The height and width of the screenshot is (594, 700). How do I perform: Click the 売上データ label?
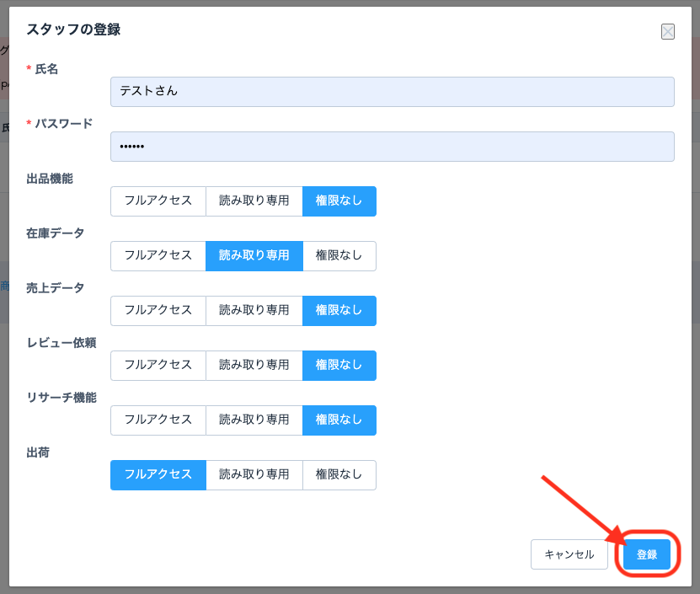(x=56, y=288)
